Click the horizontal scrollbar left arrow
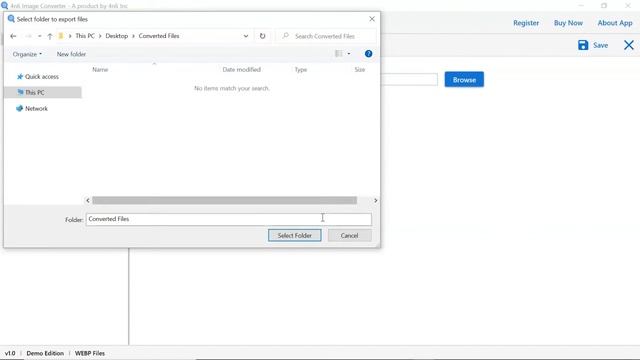640x360 pixels. (88, 200)
